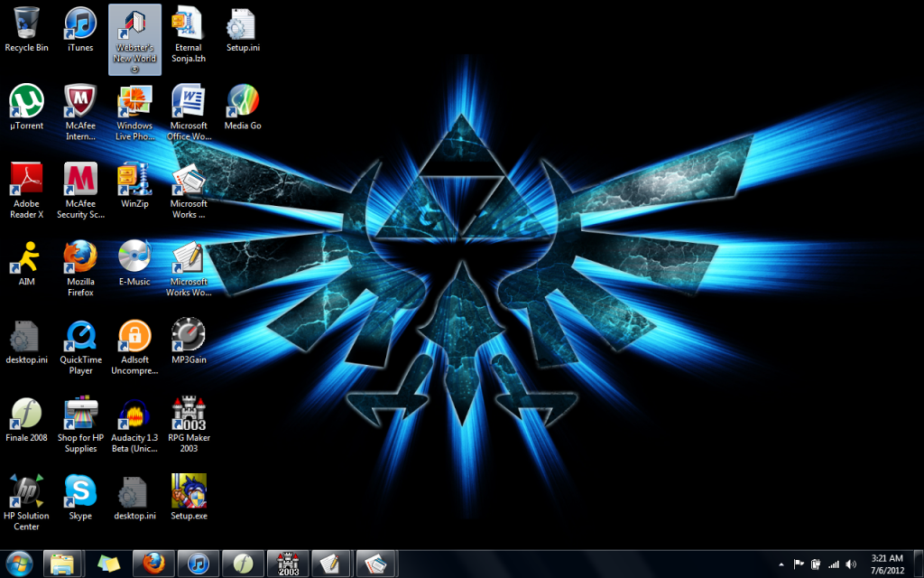Launch Microsoft Office Word shortcut
This screenshot has width=924, height=578.
(x=189, y=112)
